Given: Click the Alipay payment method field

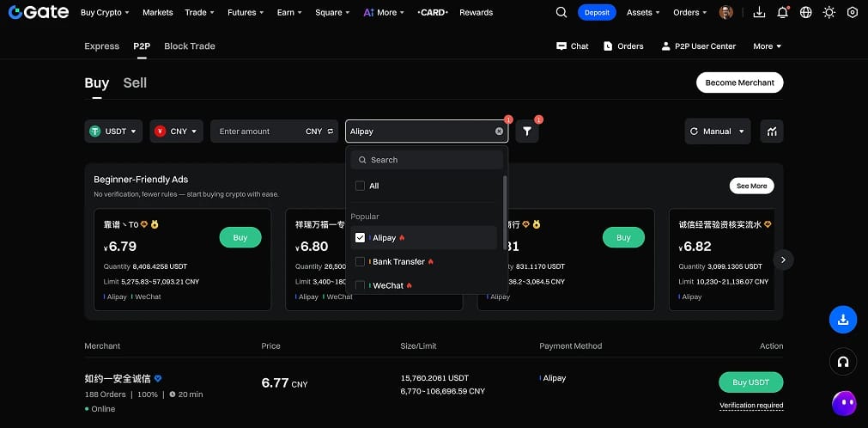Looking at the screenshot, I should 427,131.
